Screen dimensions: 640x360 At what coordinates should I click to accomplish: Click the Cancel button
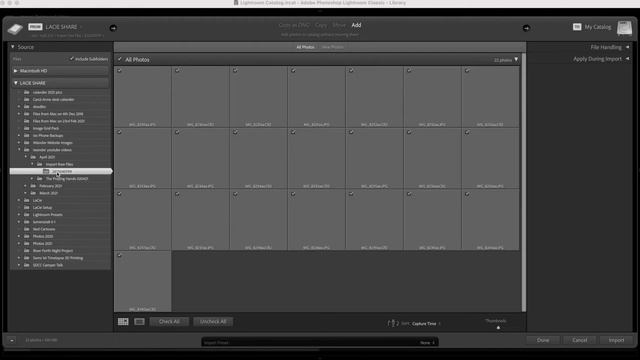click(x=580, y=340)
